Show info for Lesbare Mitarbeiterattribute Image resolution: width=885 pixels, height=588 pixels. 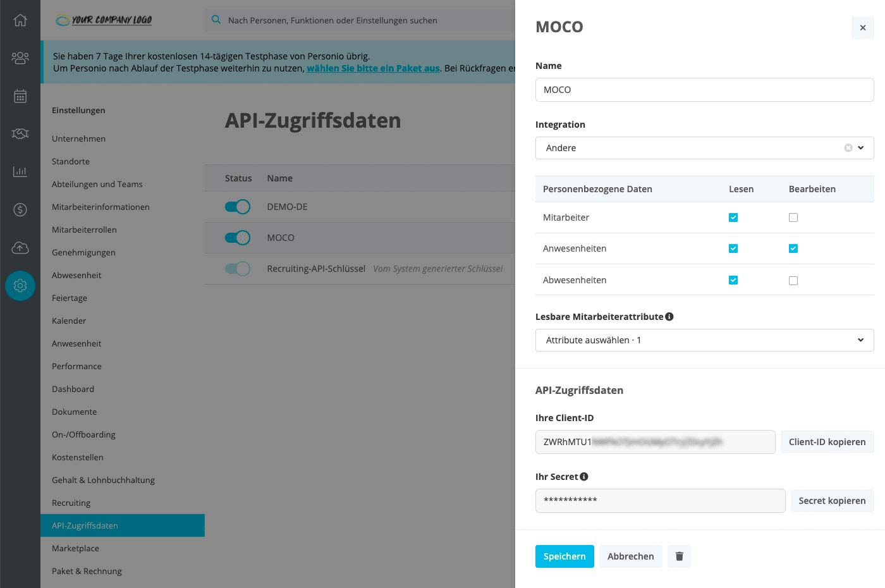(x=669, y=317)
